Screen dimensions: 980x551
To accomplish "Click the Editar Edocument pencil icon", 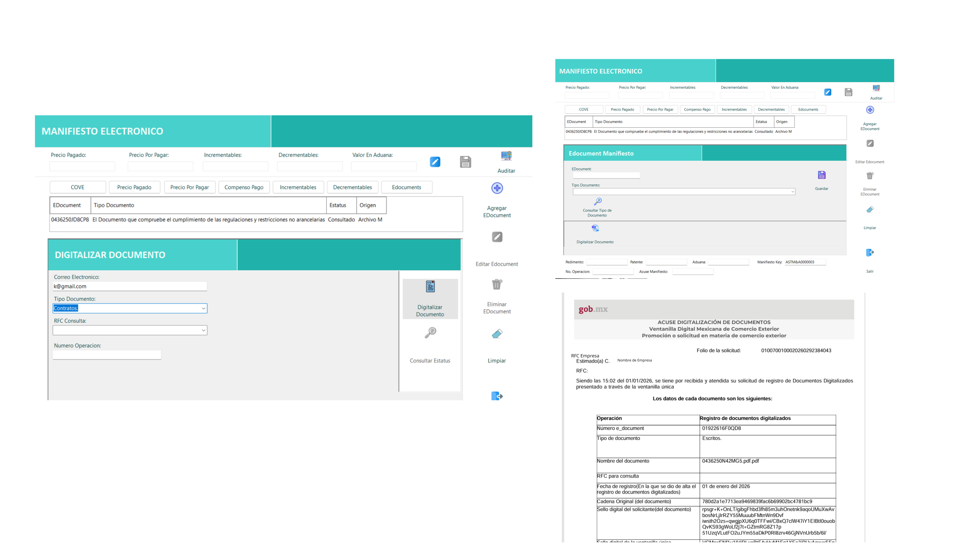I will point(497,237).
